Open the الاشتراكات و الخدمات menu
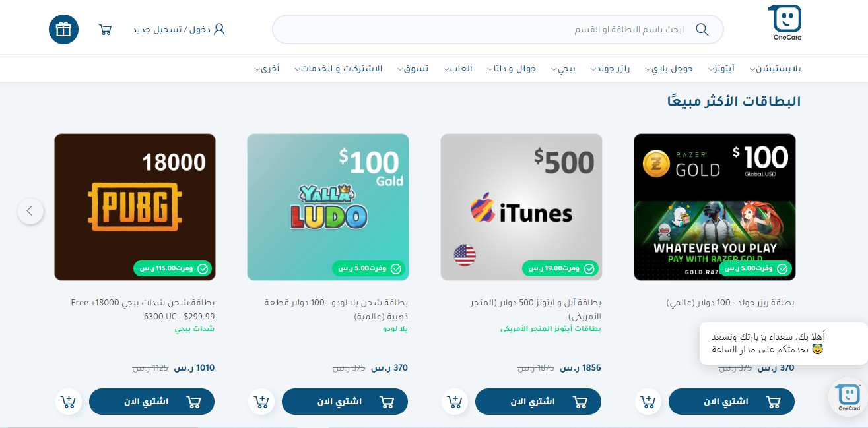868x428 pixels. click(x=338, y=69)
